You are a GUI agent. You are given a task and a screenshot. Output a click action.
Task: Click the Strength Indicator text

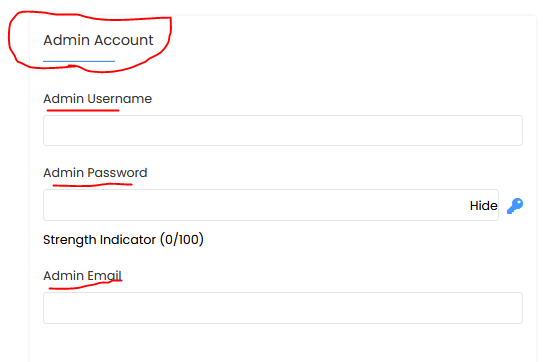[99, 240]
